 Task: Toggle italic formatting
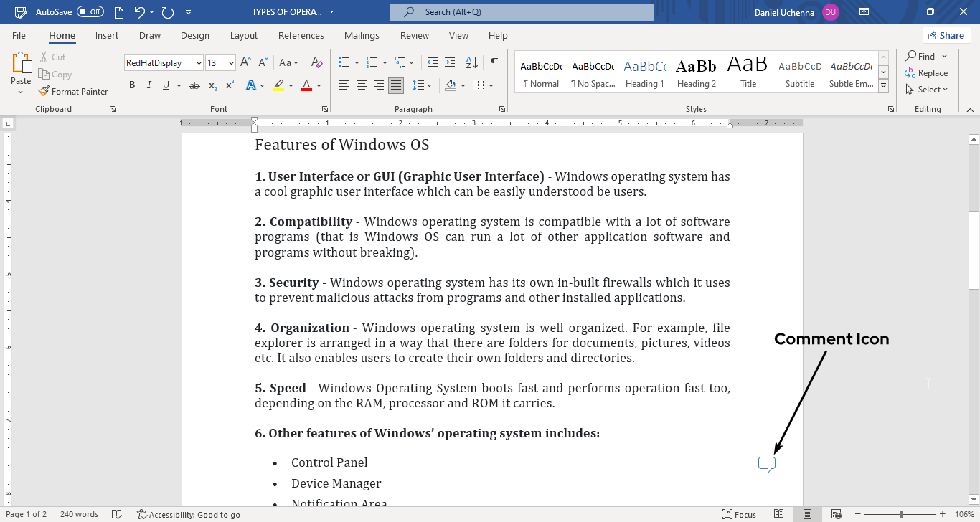149,85
